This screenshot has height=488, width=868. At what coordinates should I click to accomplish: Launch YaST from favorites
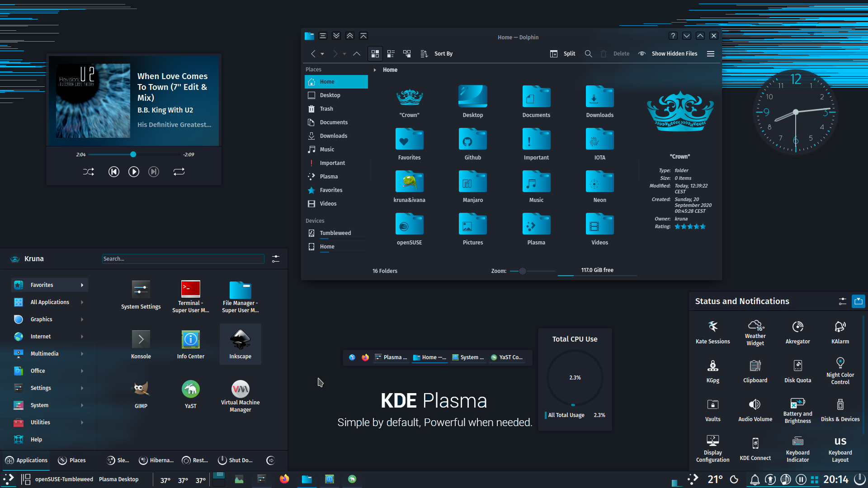[x=191, y=394]
